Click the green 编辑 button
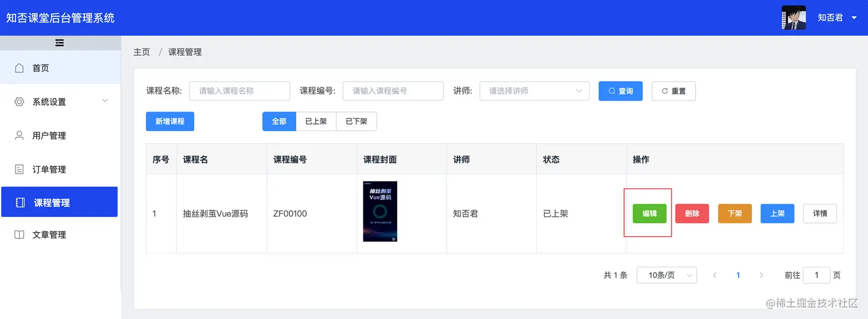This screenshot has width=868, height=319. (649, 213)
